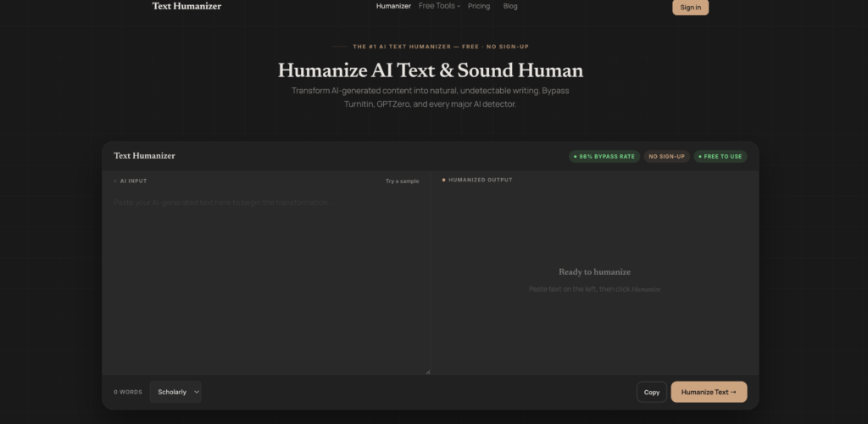
Task: Open the Scholarly tone dropdown
Action: pyautogui.click(x=175, y=392)
